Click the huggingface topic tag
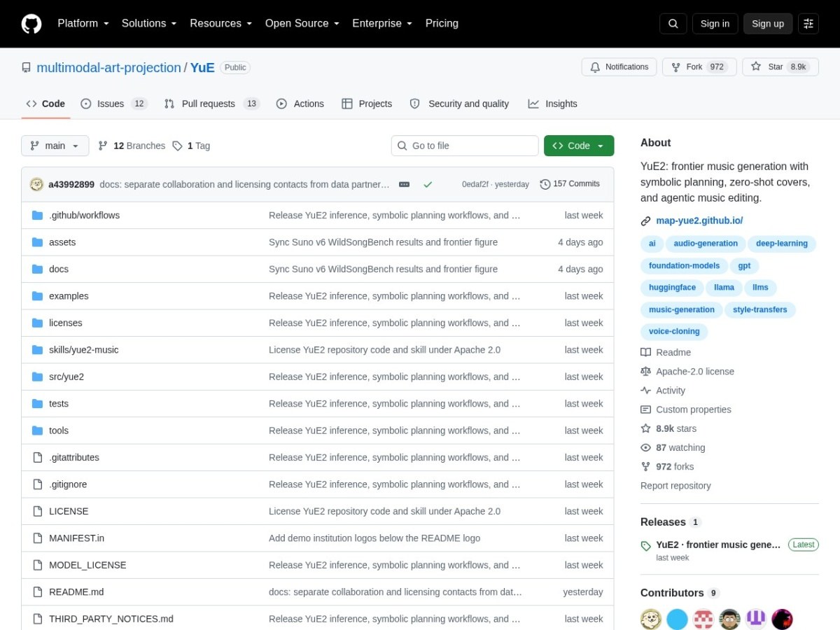The width and height of the screenshot is (840, 630). tap(672, 288)
